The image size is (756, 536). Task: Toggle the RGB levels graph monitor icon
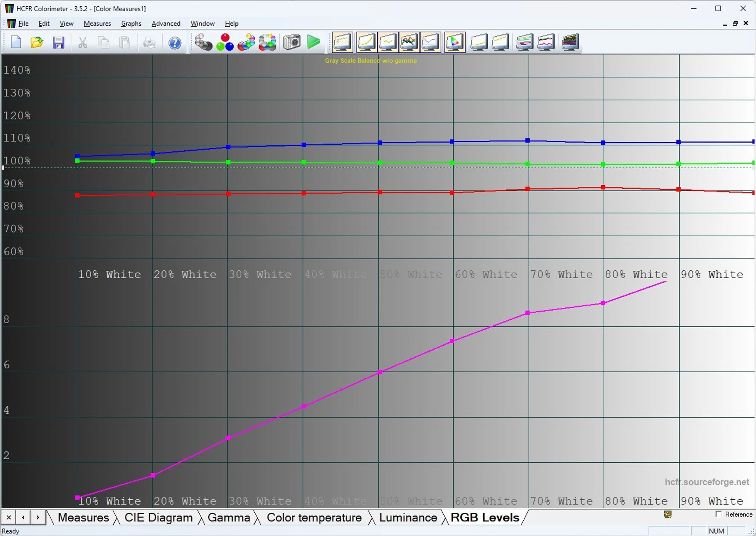(x=409, y=42)
